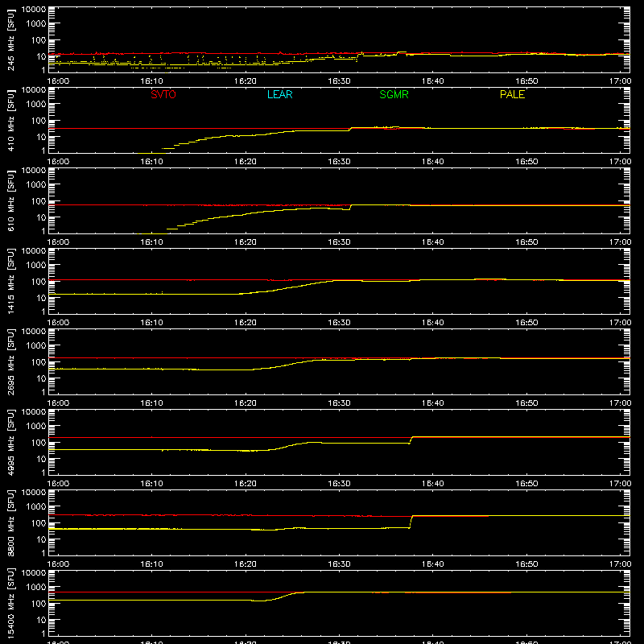The width and height of the screenshot is (644, 644).
Task: Select the 245 MHz [SFU] axis label
Action: (x=11, y=39)
